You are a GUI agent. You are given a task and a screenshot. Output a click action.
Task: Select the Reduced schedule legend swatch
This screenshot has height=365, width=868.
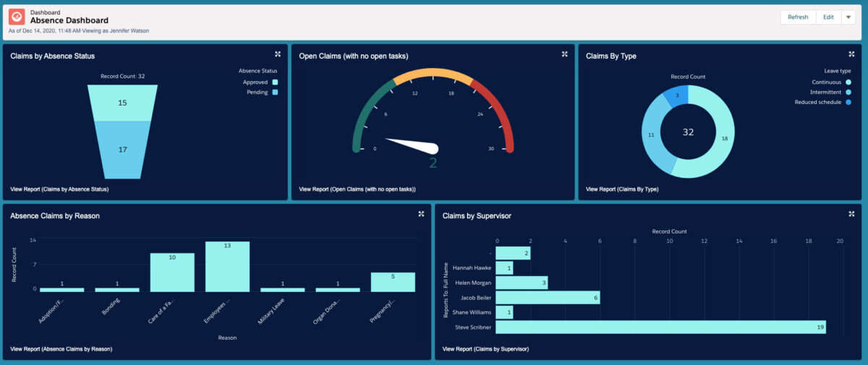(848, 103)
